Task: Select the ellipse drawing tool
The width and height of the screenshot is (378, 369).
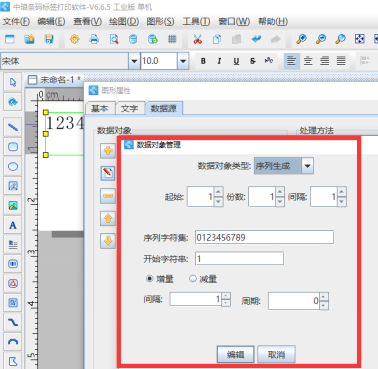Action: click(13, 166)
